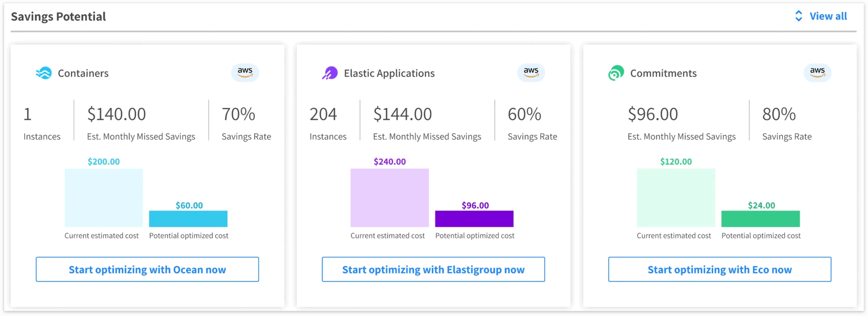The height and width of the screenshot is (316, 868).
Task: Click the purple $96.00 bar label
Action: point(475,206)
